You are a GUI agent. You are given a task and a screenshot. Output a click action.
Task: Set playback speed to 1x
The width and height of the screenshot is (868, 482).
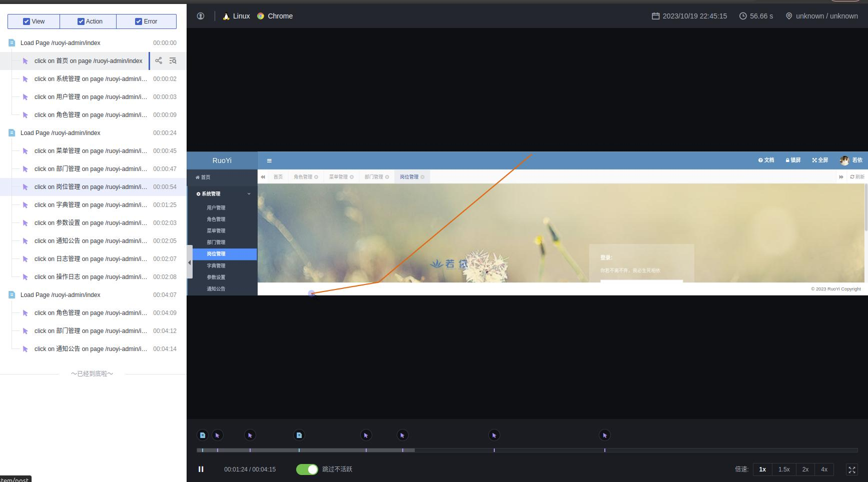762,469
